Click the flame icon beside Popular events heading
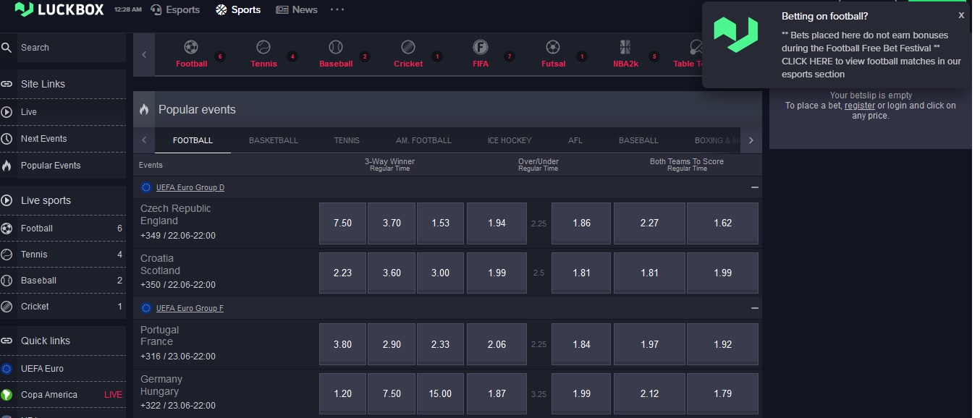The image size is (980, 418). tap(144, 110)
